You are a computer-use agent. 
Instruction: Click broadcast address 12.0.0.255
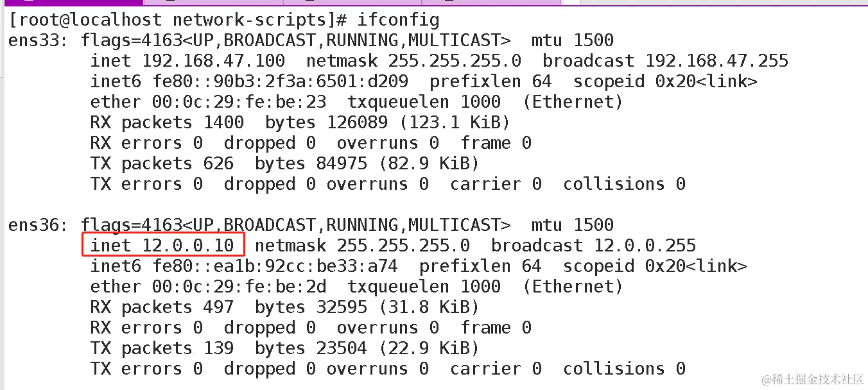(645, 246)
